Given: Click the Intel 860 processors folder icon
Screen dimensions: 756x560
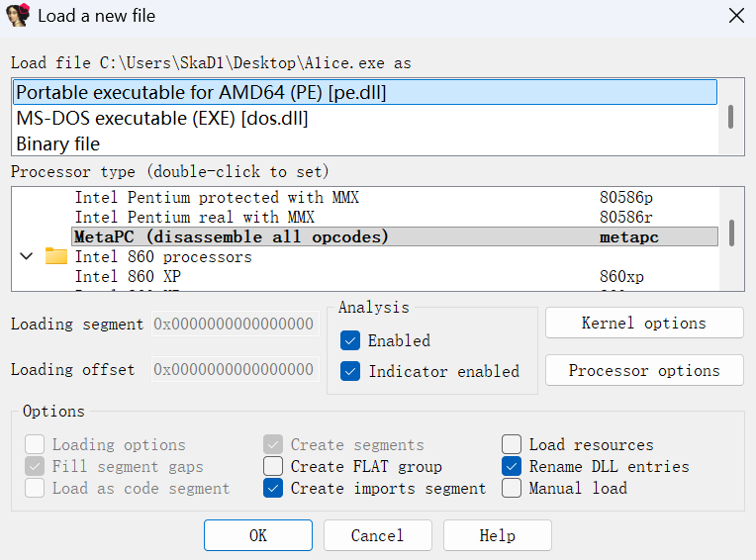Looking at the screenshot, I should [x=56, y=257].
